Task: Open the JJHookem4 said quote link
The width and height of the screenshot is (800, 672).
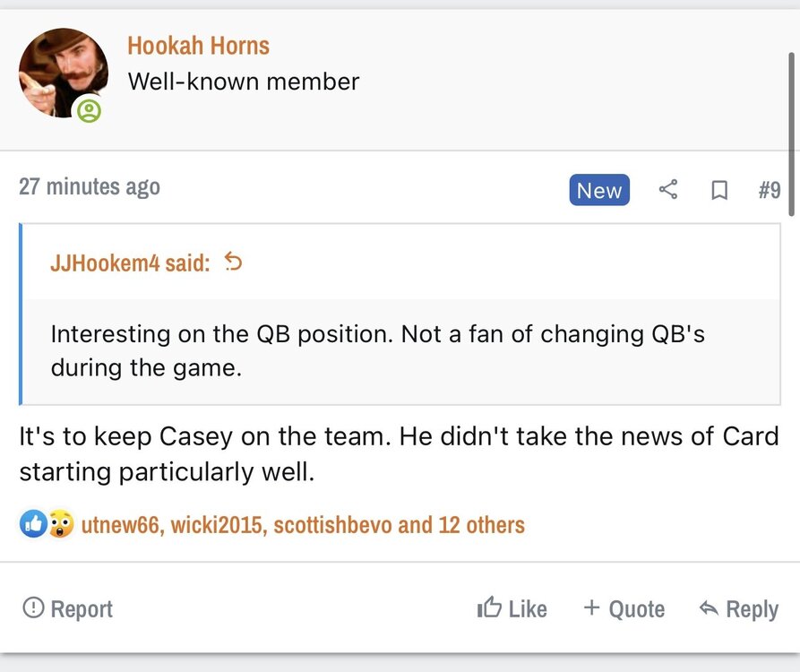Action: 131,263
